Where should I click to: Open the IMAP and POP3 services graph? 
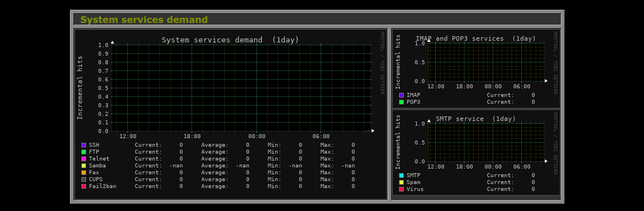(x=476, y=68)
